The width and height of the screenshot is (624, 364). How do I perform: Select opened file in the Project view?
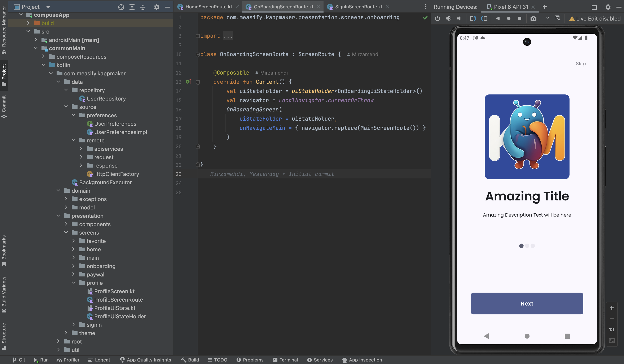click(x=121, y=7)
